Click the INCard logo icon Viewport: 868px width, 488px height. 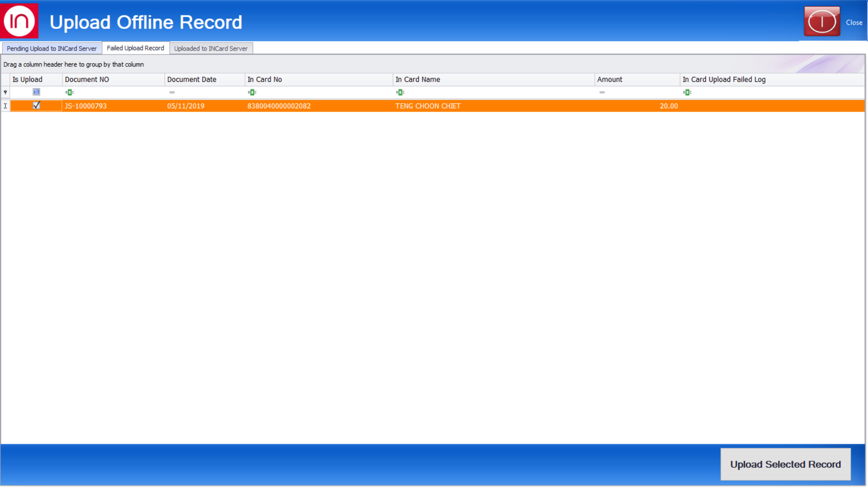pyautogui.click(x=19, y=21)
